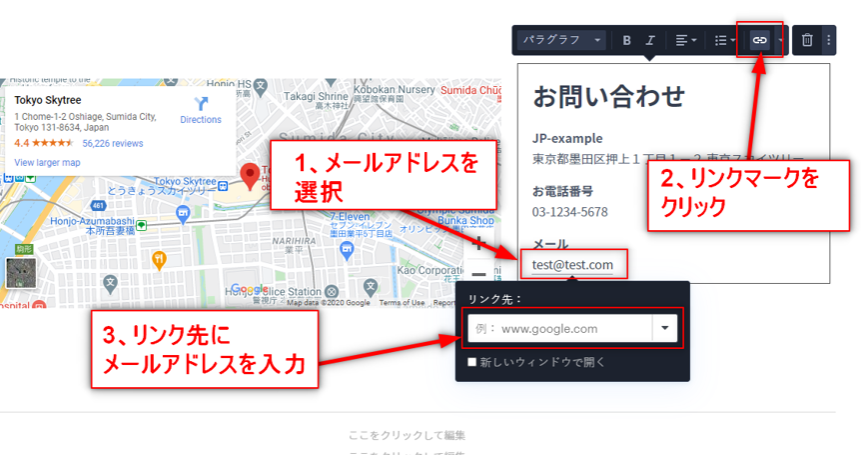Screen dimensions: 861x455
Task: Expand the text alignment dropdown
Action: click(685, 40)
